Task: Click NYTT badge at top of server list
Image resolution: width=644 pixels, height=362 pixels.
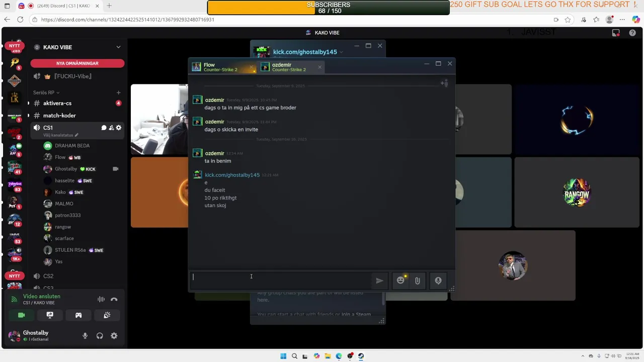Action: tap(15, 46)
